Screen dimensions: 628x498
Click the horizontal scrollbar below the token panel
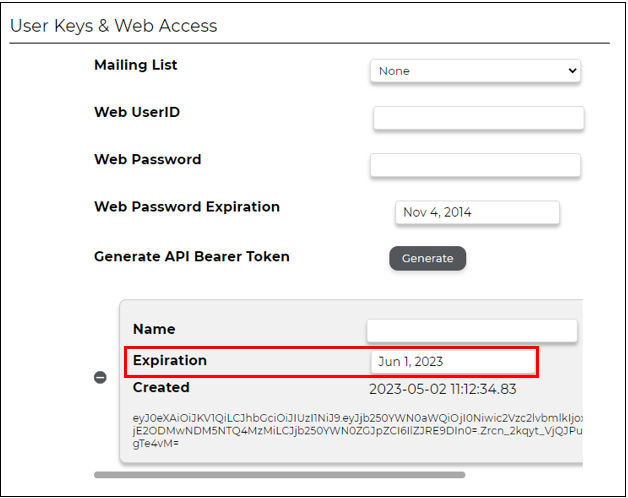pyautogui.click(x=280, y=475)
